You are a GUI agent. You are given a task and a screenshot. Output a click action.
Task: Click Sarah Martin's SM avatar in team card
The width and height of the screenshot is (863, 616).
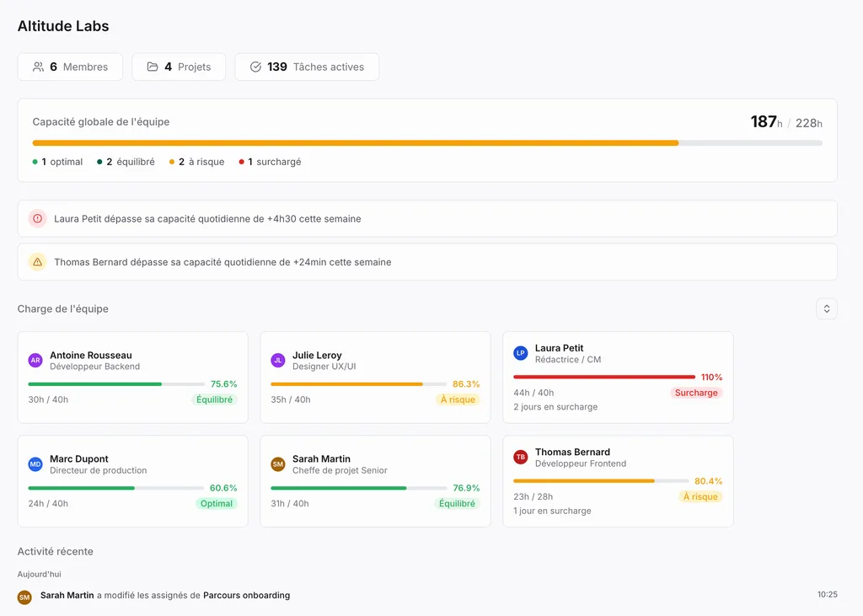coord(278,464)
